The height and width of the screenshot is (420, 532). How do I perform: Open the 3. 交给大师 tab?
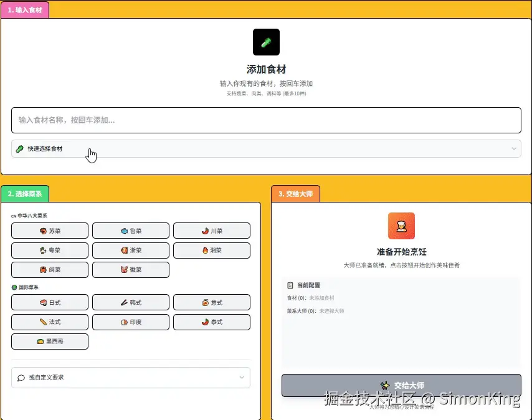(295, 194)
